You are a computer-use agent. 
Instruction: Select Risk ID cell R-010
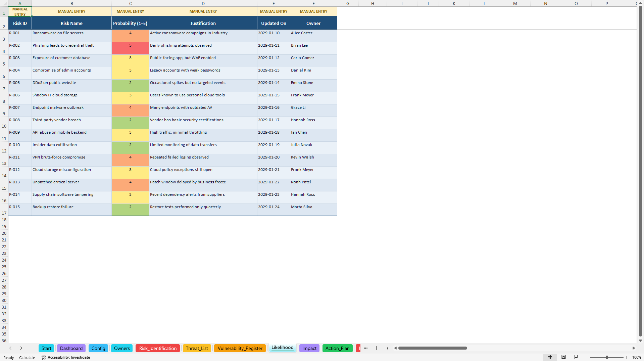[20, 148]
